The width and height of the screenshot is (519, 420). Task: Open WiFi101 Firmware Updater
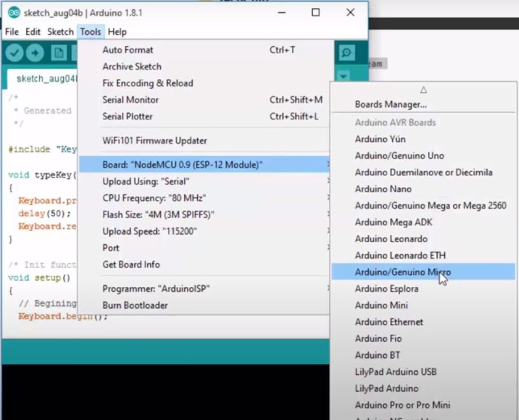pos(205,141)
